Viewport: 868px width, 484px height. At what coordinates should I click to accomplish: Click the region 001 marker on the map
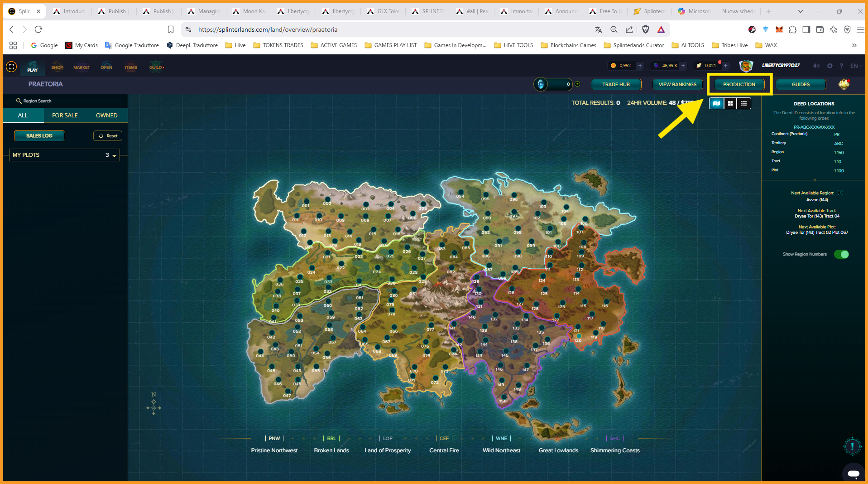(x=307, y=201)
